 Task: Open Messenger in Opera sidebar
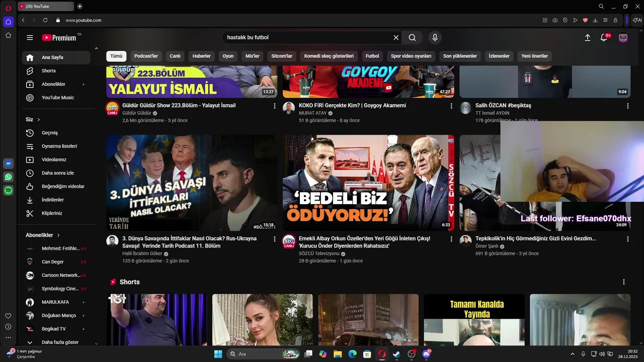(8, 163)
